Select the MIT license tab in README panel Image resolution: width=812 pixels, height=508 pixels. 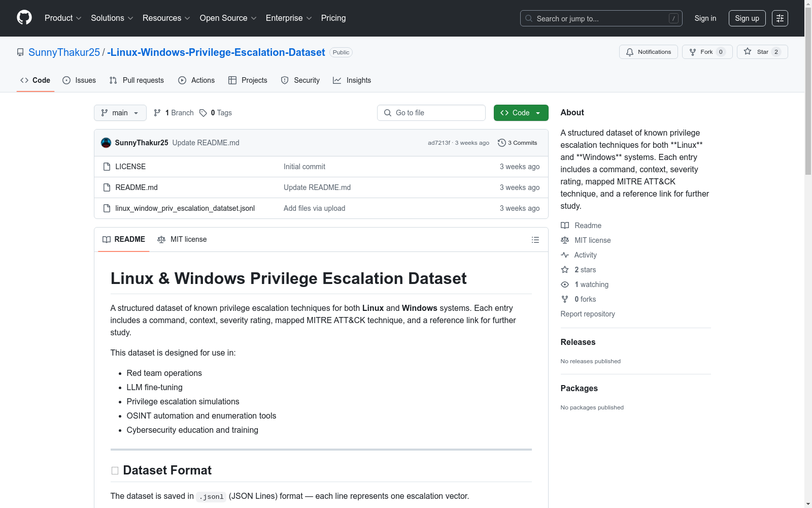[x=182, y=239]
